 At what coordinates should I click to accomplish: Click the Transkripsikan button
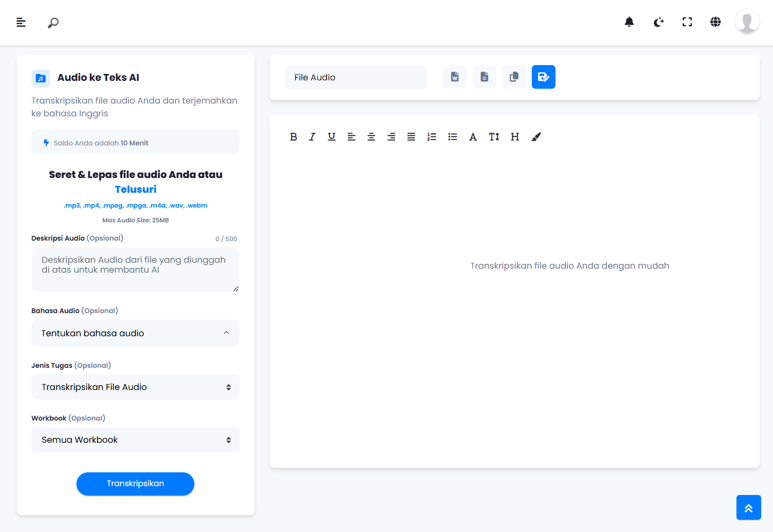[135, 484]
